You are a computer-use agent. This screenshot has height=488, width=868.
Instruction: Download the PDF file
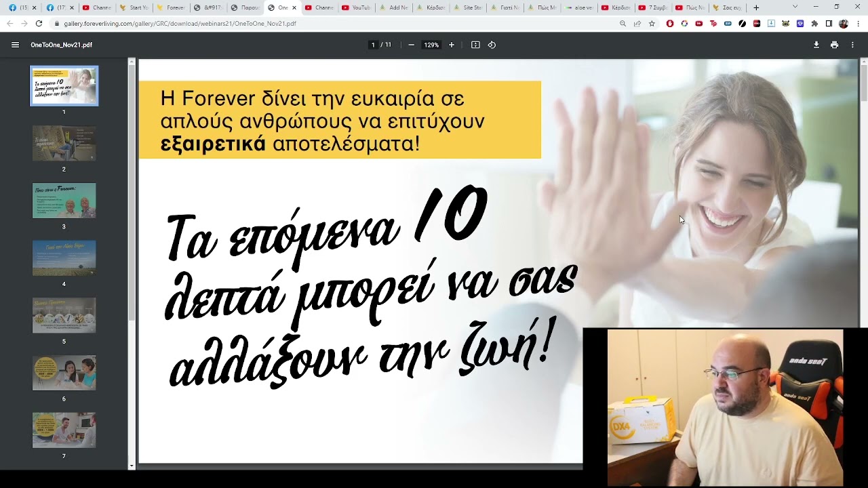tap(816, 45)
